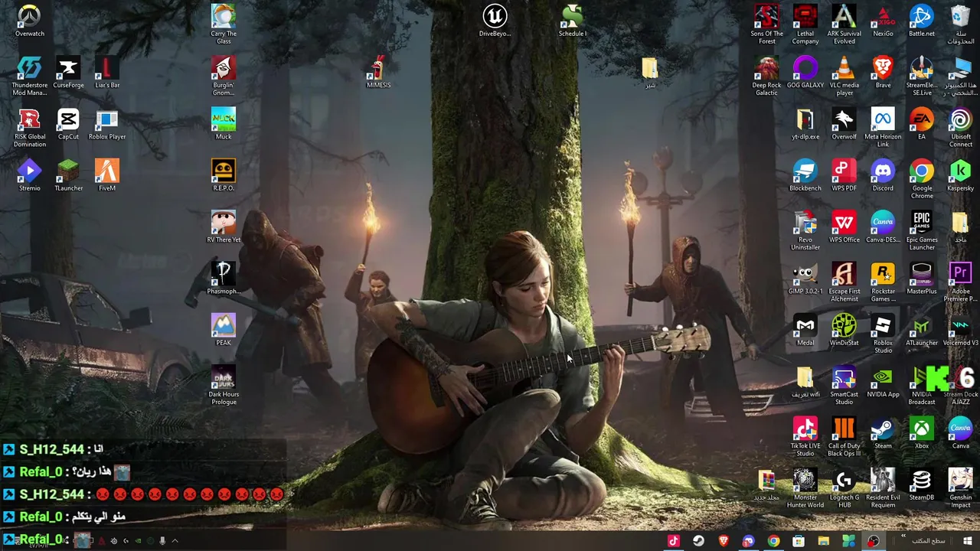Select the MIMESIS desktop icon

(378, 72)
